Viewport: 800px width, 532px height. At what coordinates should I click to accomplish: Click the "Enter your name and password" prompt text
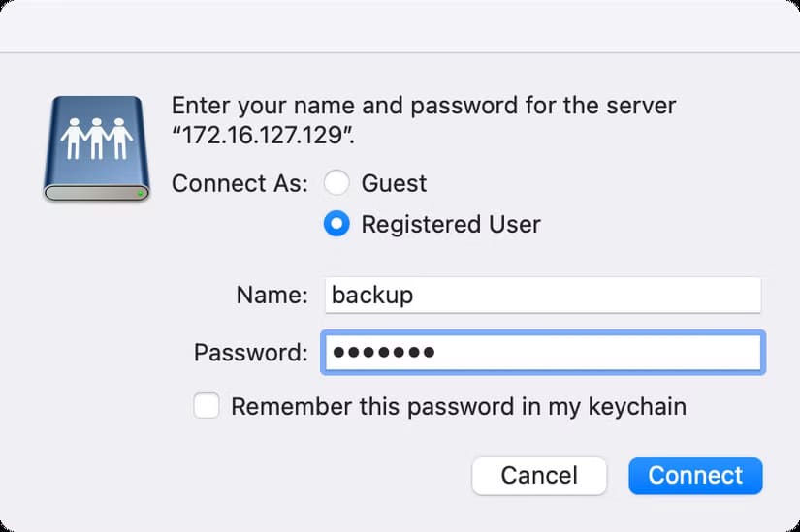tap(423, 105)
